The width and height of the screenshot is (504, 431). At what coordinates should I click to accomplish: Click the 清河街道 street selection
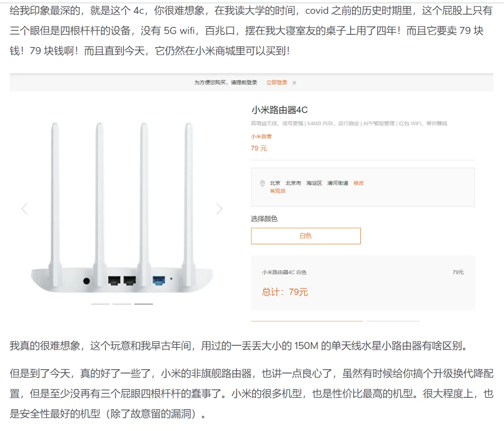(338, 183)
